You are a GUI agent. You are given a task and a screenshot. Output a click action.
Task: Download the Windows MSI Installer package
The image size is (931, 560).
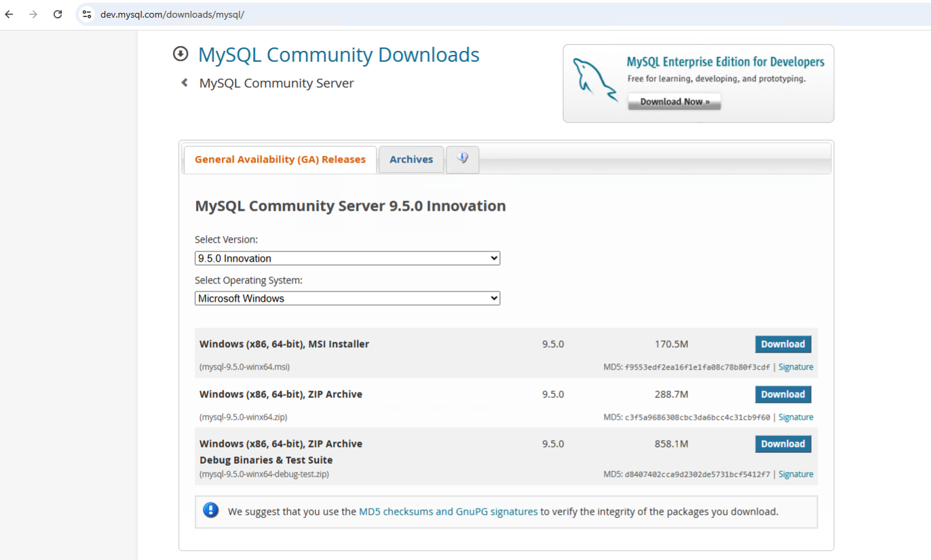click(x=783, y=344)
